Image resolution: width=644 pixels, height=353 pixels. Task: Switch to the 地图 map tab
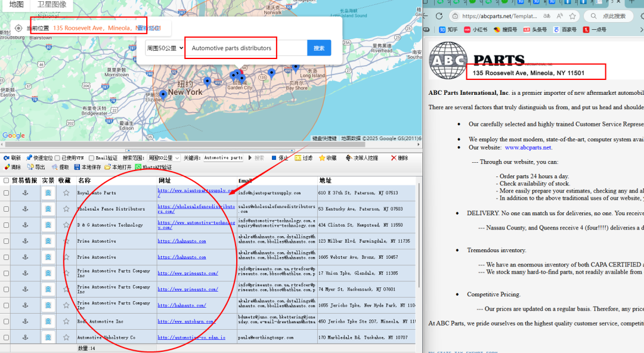click(x=17, y=5)
